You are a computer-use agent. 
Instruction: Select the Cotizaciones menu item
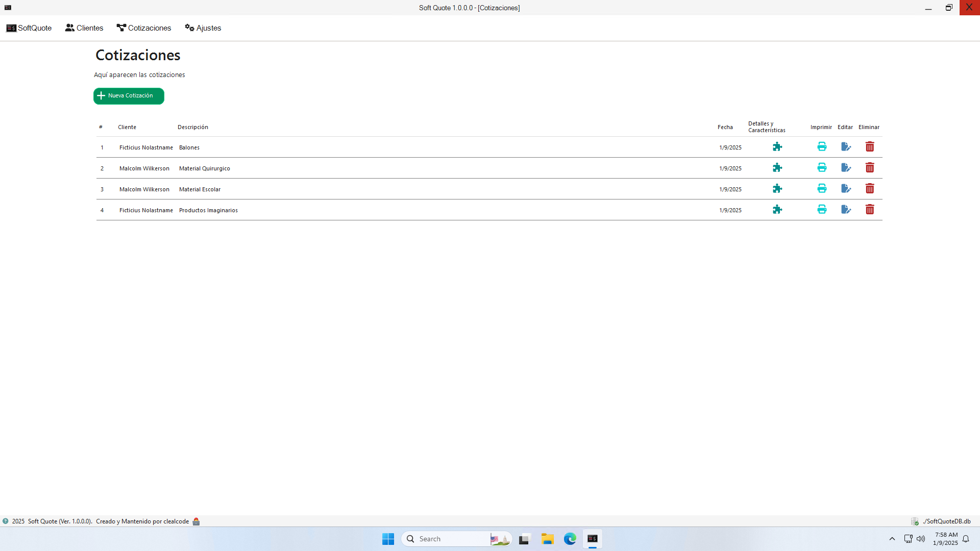tap(144, 28)
